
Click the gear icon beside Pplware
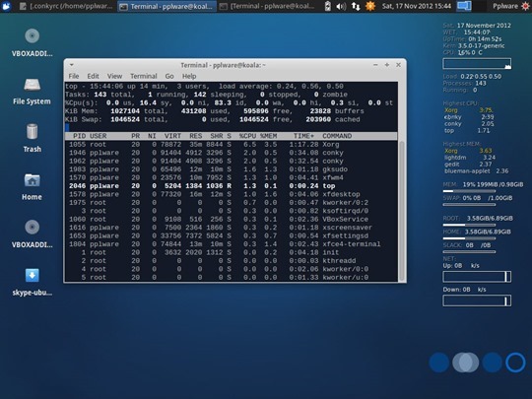(525, 6)
